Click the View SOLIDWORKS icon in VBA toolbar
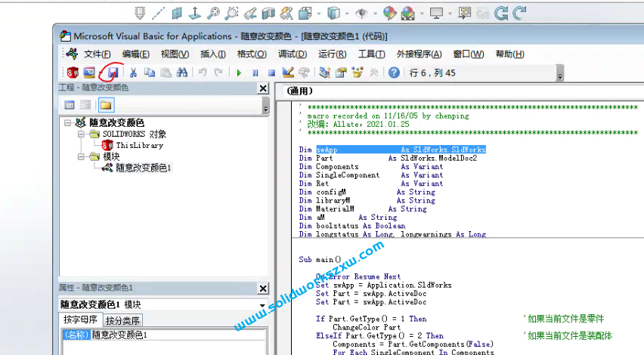 (x=73, y=73)
